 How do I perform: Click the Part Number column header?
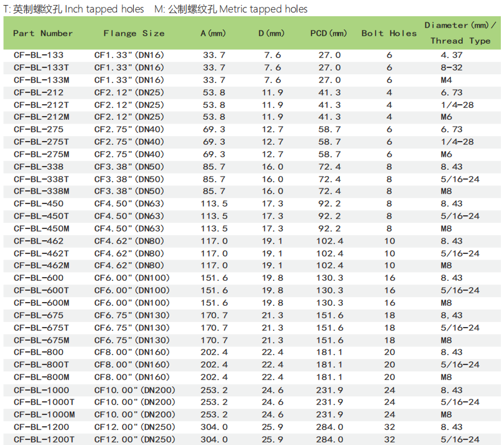(x=42, y=33)
